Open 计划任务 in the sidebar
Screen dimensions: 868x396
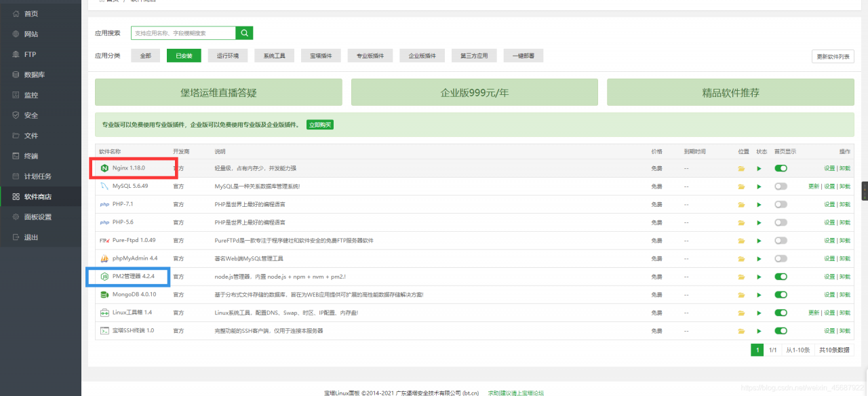click(x=41, y=176)
